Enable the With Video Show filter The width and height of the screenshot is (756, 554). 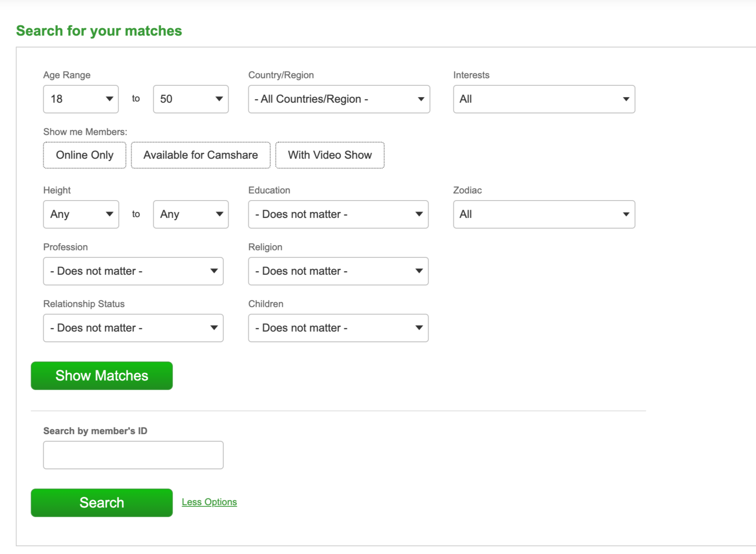pyautogui.click(x=330, y=155)
